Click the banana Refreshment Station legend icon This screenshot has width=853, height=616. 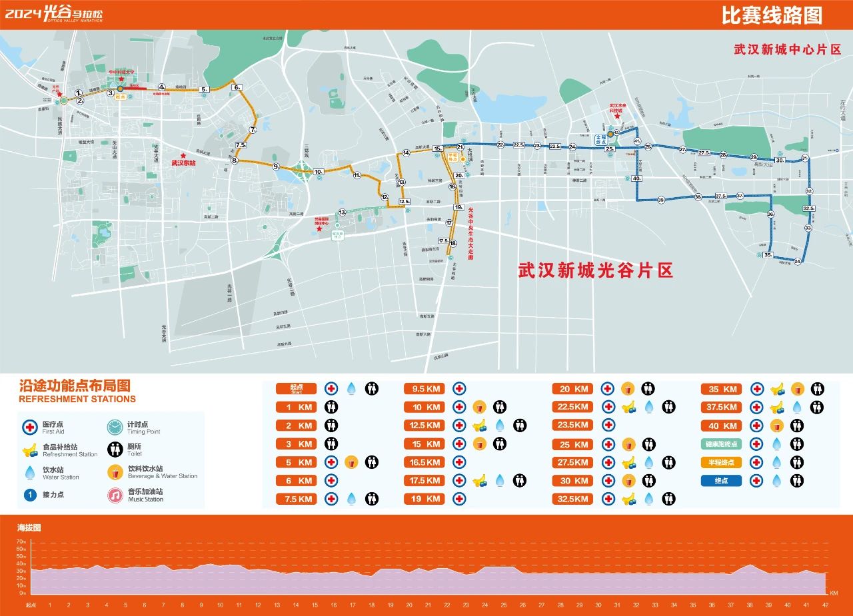29,450
